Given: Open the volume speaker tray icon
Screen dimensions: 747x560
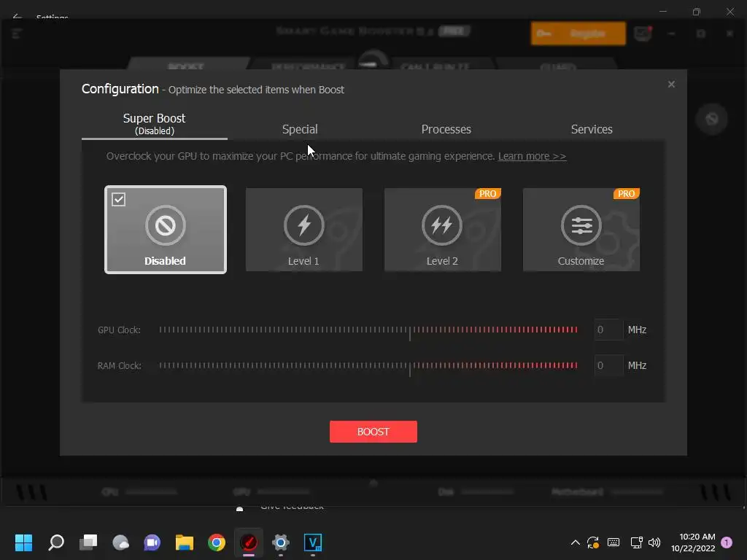Looking at the screenshot, I should pos(654,542).
